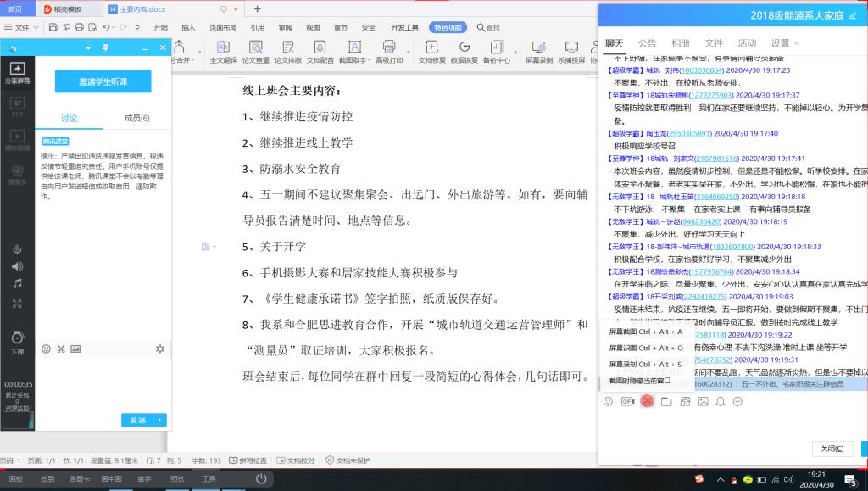
Task: Click the scissors screenshot icon in discussion
Action: point(61,349)
